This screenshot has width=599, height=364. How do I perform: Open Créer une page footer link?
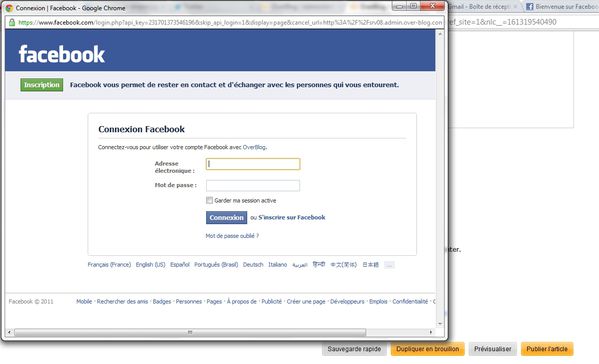306,301
